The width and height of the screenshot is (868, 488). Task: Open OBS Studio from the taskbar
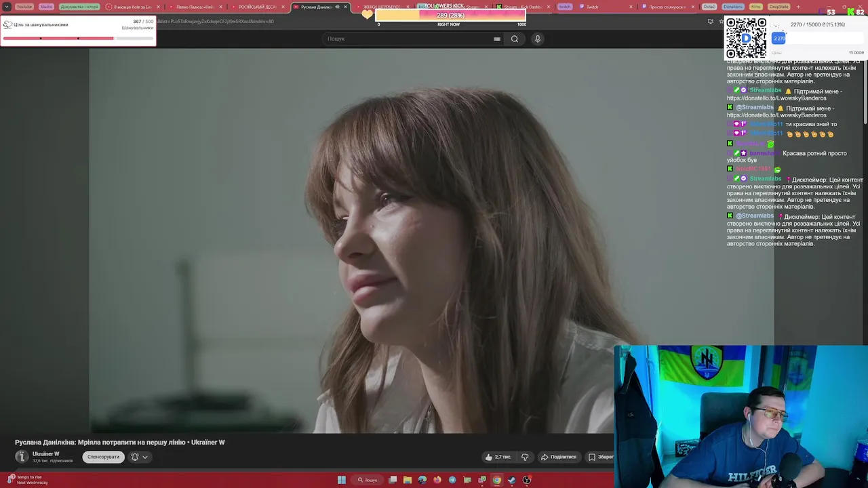pos(527,480)
